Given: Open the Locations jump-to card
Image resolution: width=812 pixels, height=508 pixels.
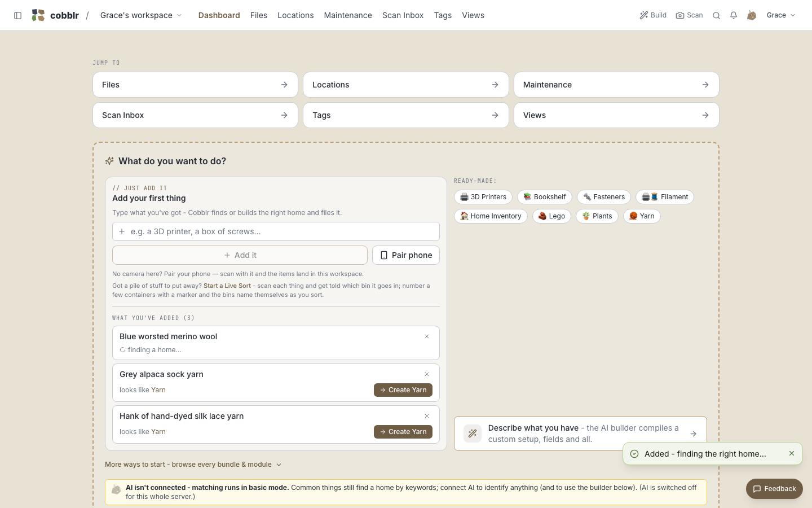Looking at the screenshot, I should tap(406, 85).
